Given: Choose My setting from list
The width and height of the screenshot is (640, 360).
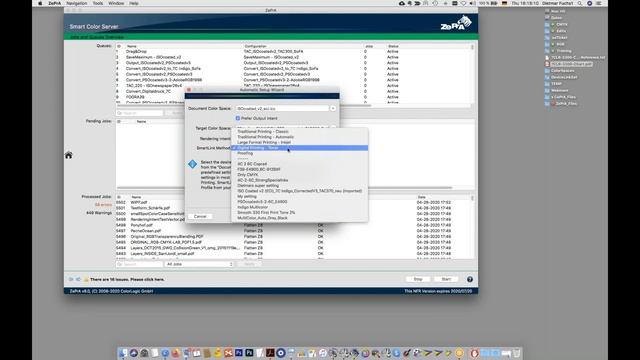Looking at the screenshot, I should click(x=247, y=196).
